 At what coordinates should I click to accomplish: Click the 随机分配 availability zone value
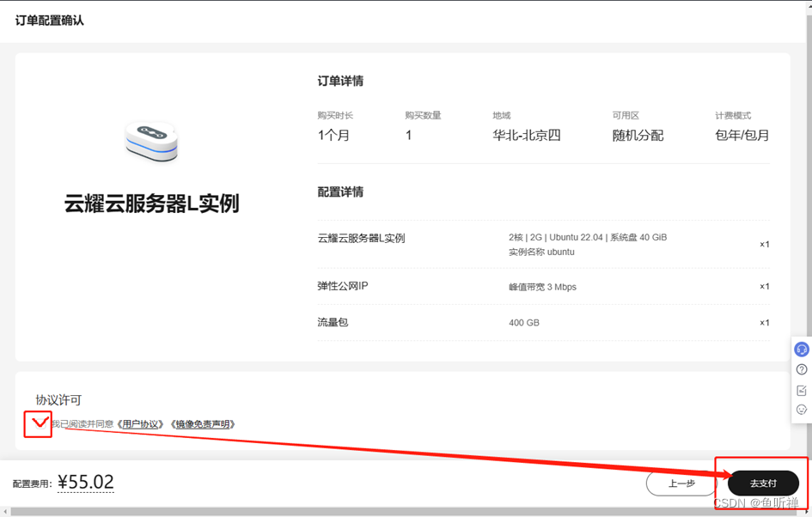pyautogui.click(x=638, y=136)
